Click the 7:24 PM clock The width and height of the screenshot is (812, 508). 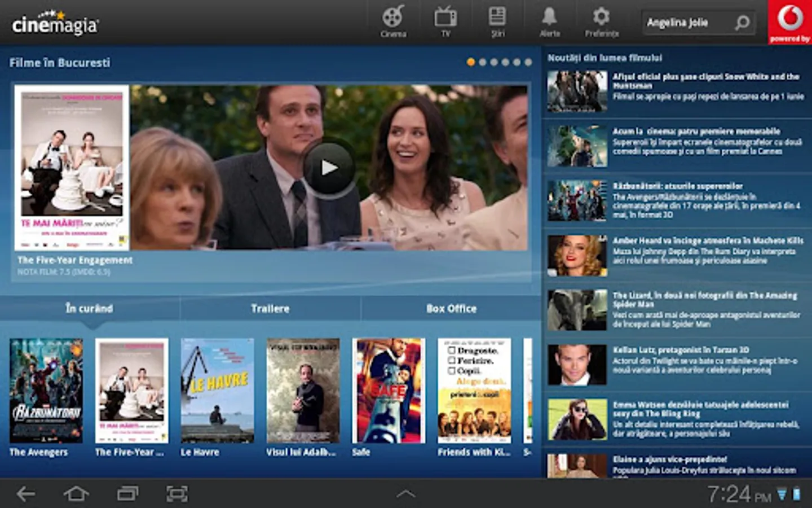click(739, 494)
